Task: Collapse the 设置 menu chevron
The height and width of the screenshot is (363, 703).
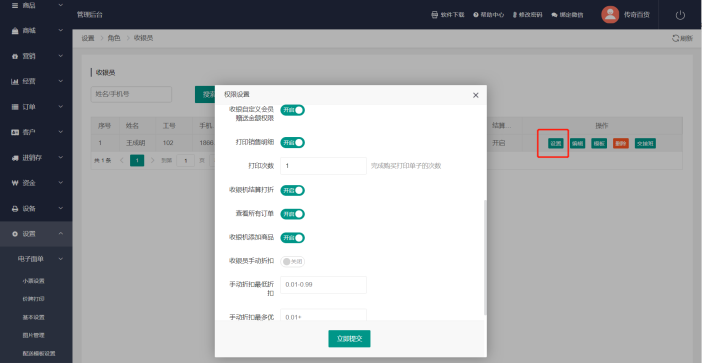Action: 61,234
